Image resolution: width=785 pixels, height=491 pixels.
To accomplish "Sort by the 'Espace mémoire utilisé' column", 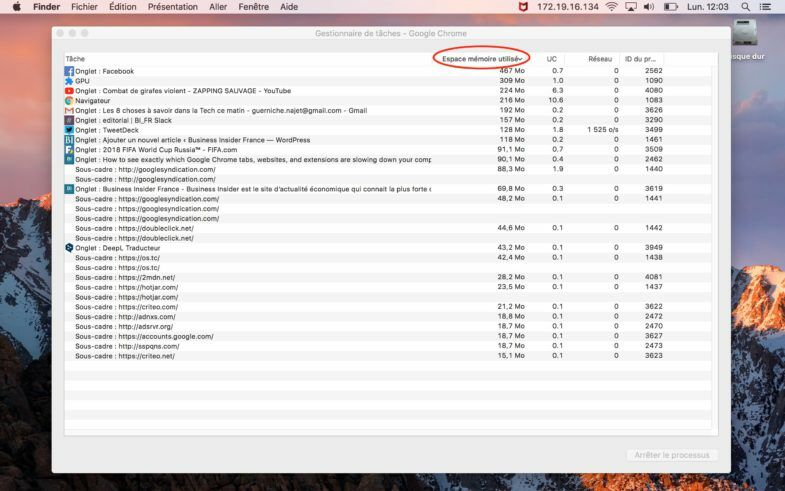I will click(482, 59).
